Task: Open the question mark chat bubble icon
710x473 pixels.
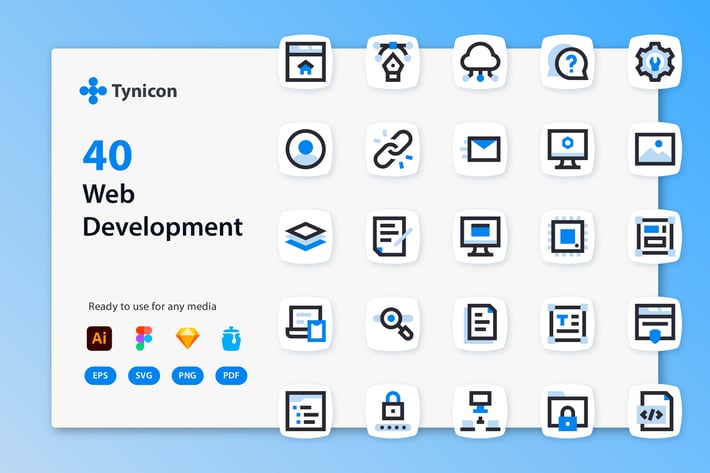Action: 567,62
